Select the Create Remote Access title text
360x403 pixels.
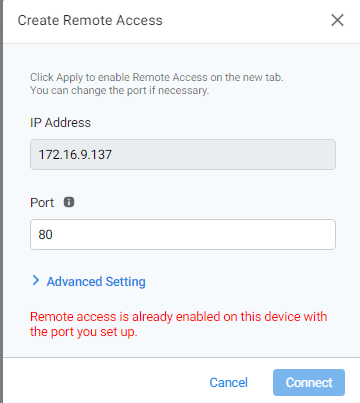[x=90, y=20]
